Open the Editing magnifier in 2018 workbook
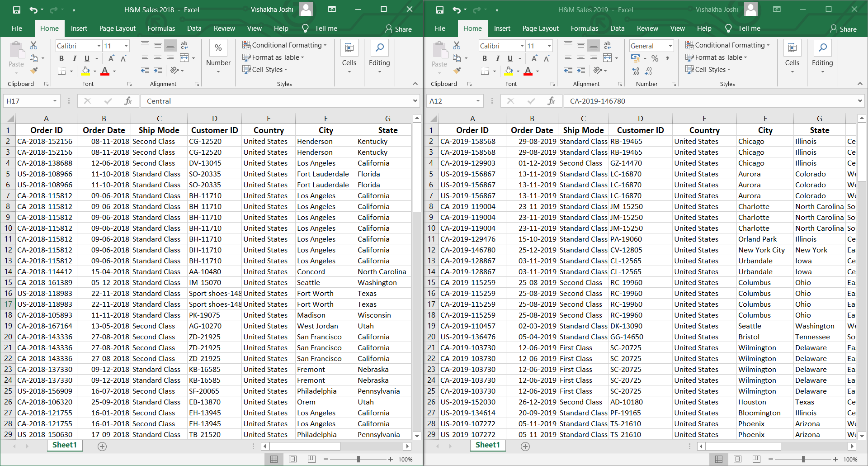The width and height of the screenshot is (868, 466). pos(379,47)
